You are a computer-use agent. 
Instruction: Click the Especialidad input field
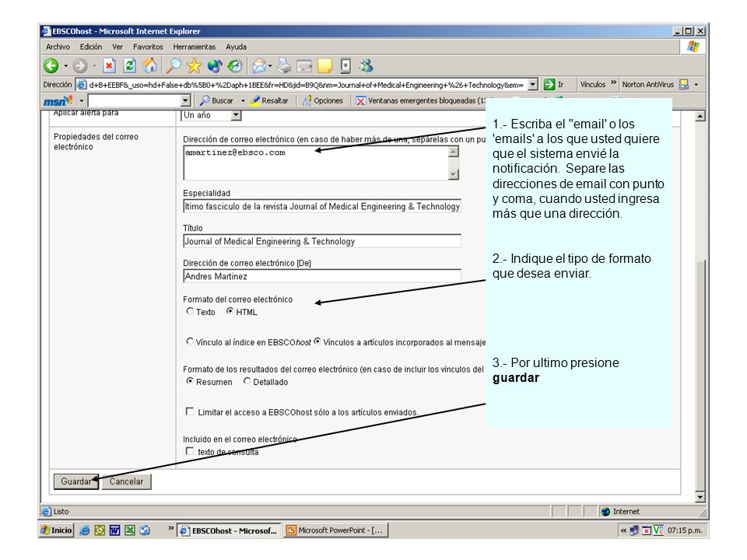322,206
